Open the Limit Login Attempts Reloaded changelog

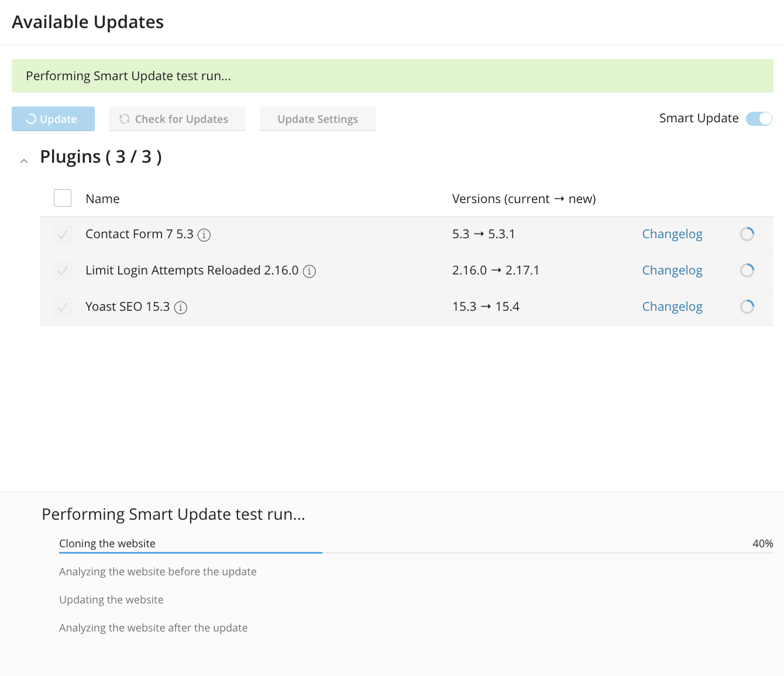[x=672, y=270]
